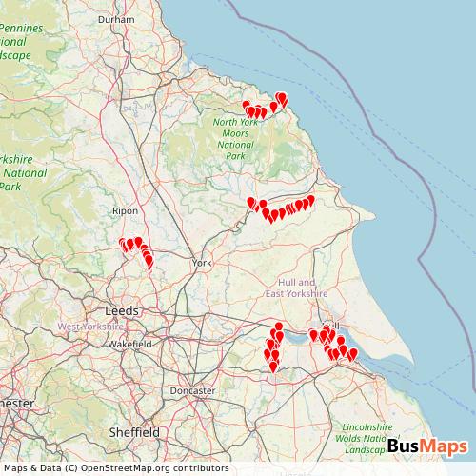
Task: Click the topmost red pin north of Goole cluster
Action: (x=279, y=327)
